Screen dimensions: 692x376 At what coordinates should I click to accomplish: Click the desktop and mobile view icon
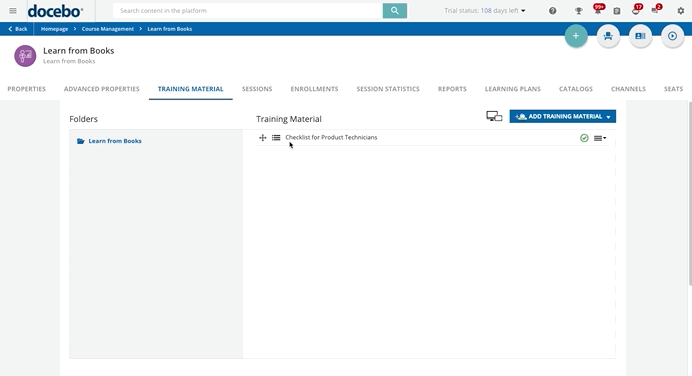(494, 117)
